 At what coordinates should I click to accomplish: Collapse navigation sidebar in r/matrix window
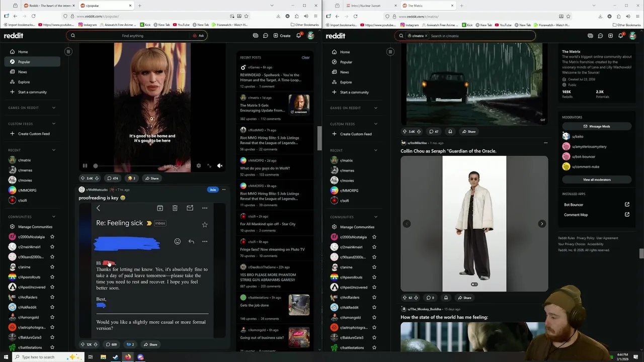click(390, 51)
